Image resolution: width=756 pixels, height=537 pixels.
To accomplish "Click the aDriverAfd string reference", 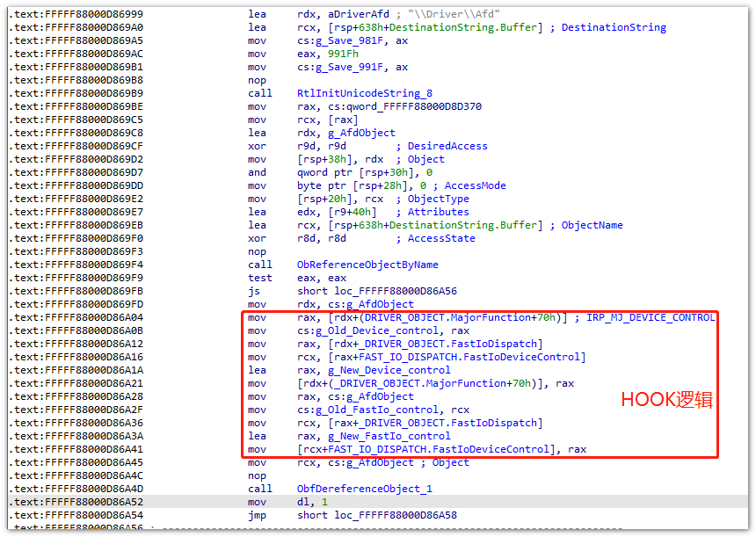I will point(353,14).
